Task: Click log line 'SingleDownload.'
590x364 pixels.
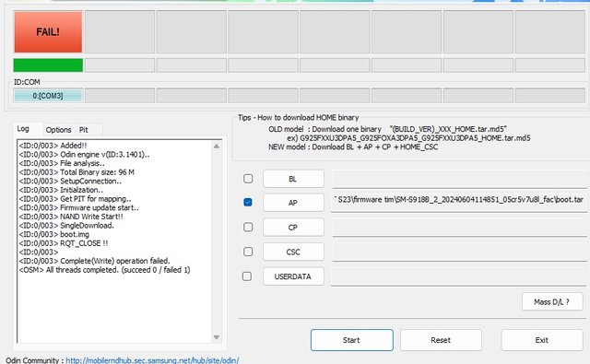Action: point(66,226)
